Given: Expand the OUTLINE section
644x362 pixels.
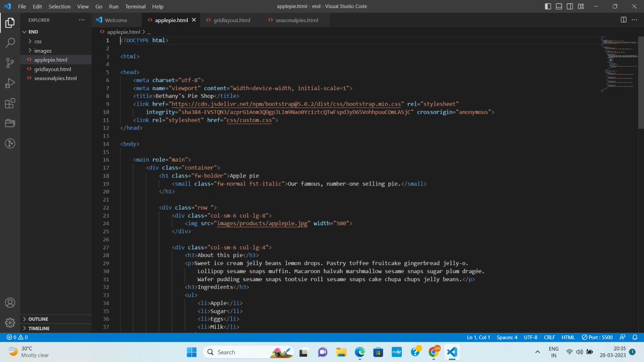Looking at the screenshot, I should point(38,319).
